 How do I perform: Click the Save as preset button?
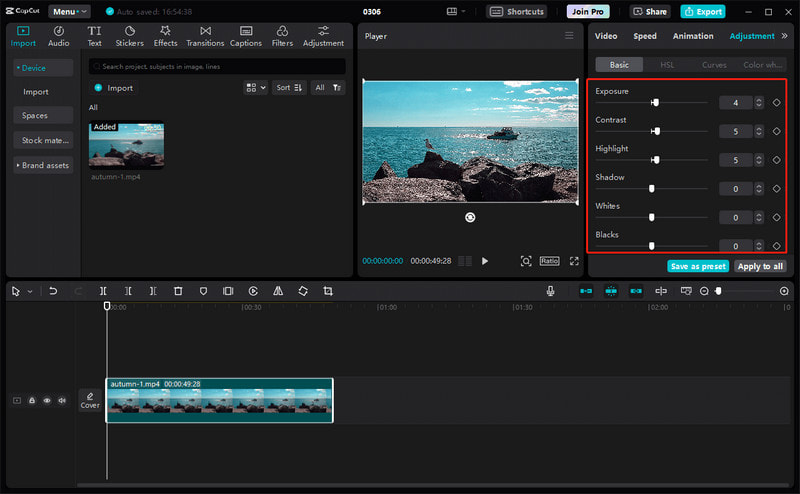pyautogui.click(x=698, y=266)
